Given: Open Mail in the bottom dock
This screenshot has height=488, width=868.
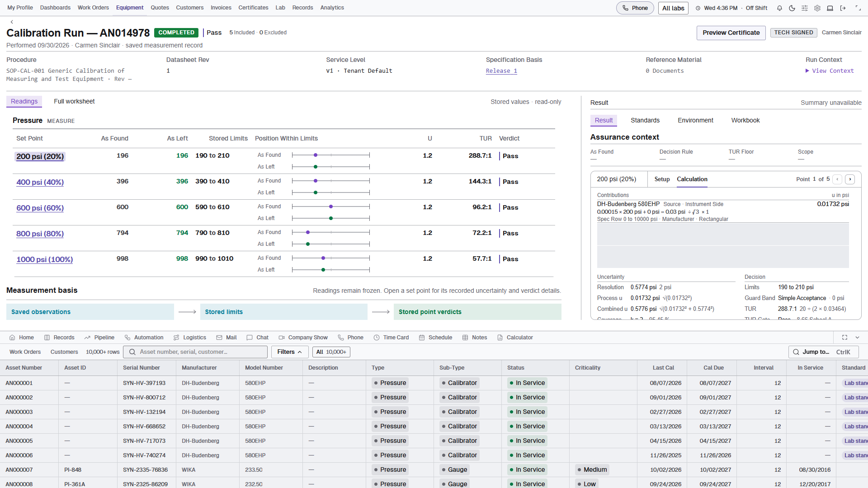Looking at the screenshot, I should (x=226, y=338).
